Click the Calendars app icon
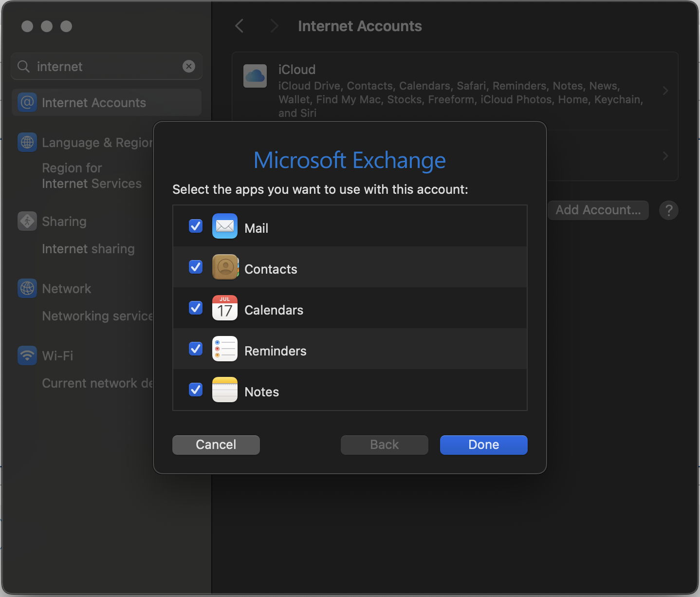Image resolution: width=700 pixels, height=597 pixels. coord(225,308)
